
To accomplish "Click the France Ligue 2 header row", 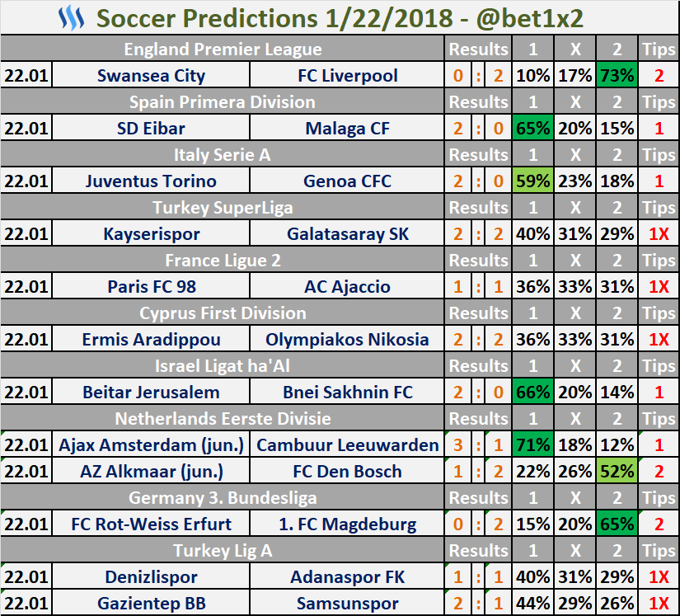I will click(223, 261).
